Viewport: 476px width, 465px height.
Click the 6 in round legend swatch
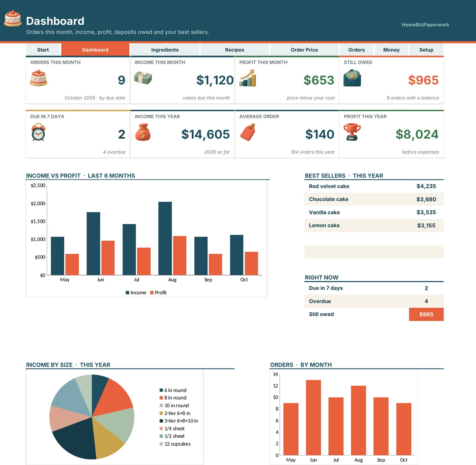[x=161, y=390]
